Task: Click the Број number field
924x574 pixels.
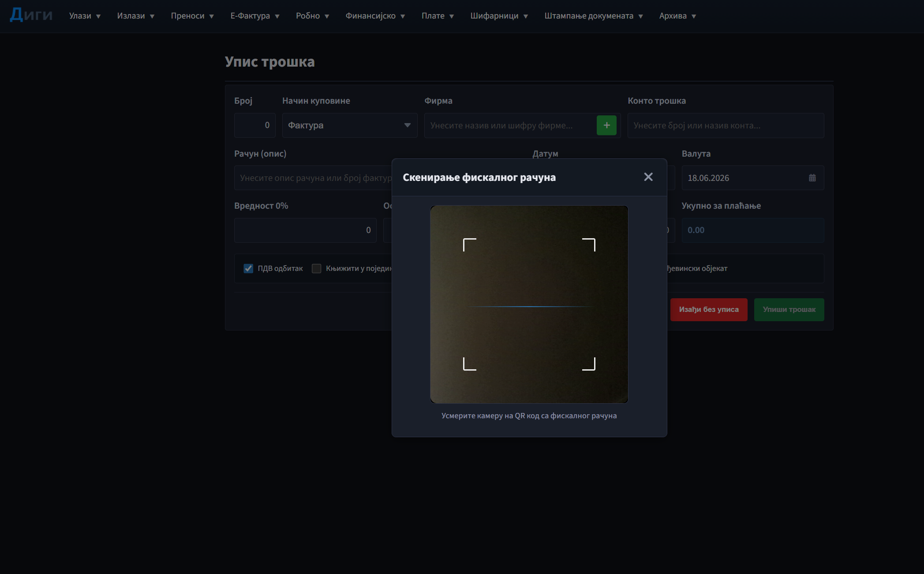Action: tap(255, 125)
